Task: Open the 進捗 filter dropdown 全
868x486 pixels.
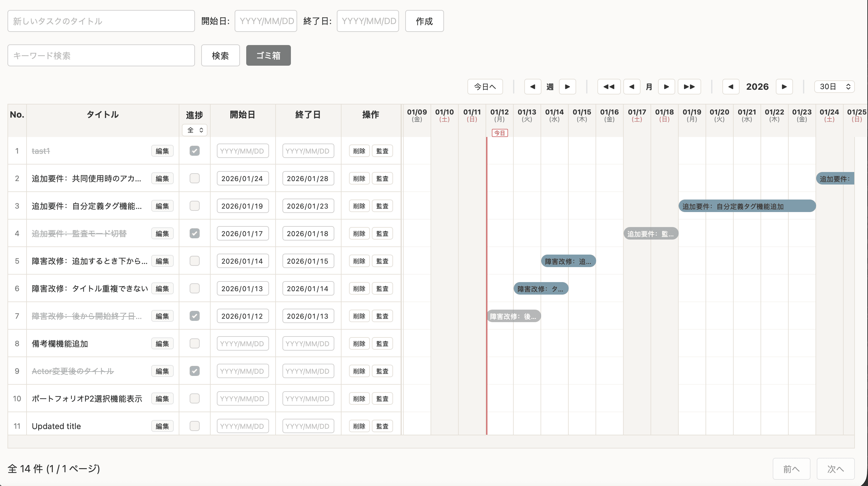Action: pos(195,130)
